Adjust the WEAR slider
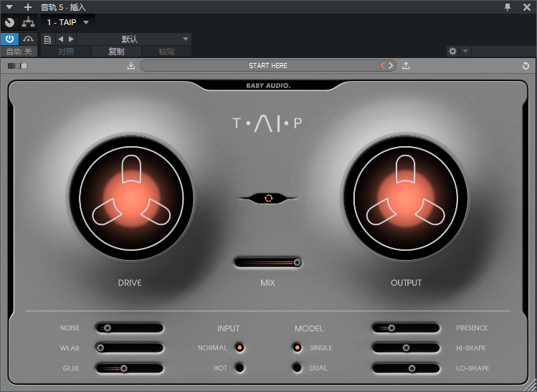Viewport: 537px width, 392px height. click(x=130, y=348)
